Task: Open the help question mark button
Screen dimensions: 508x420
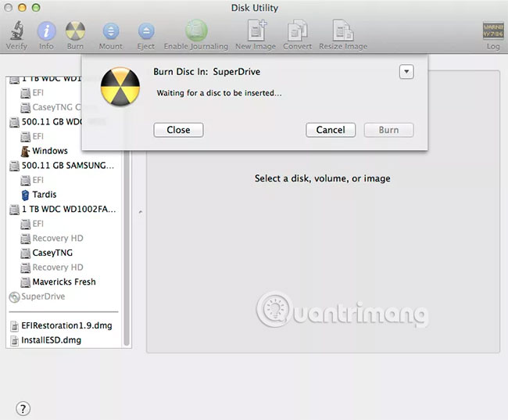Action: point(23,408)
